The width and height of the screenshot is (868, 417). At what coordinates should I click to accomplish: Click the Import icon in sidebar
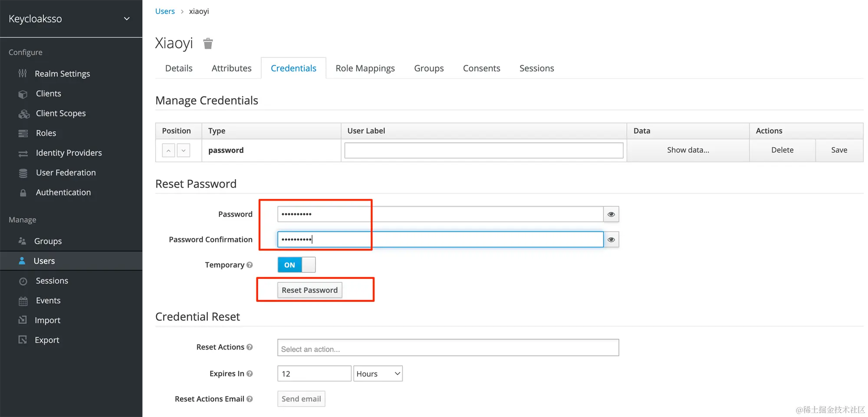tap(23, 320)
